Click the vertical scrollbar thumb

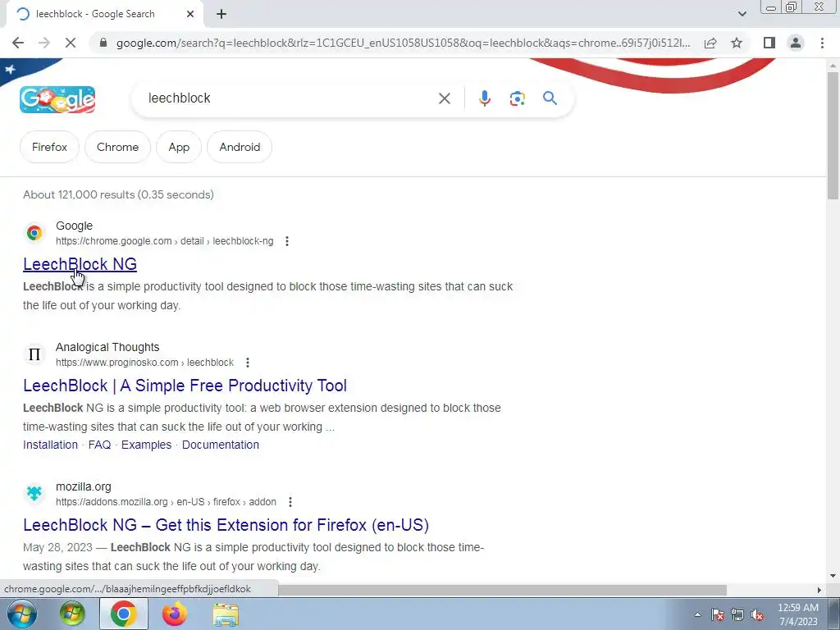[833, 135]
